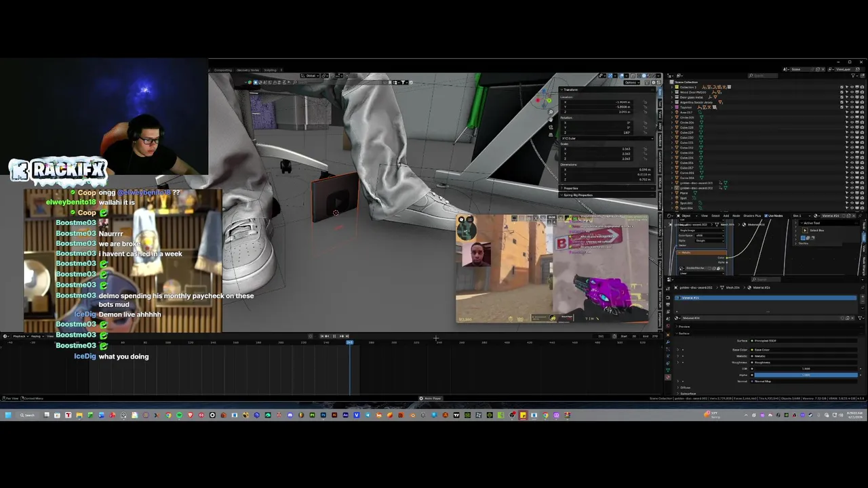The width and height of the screenshot is (868, 488).
Task: Click the Principled BSDF surface shader field
Action: pyautogui.click(x=804, y=341)
